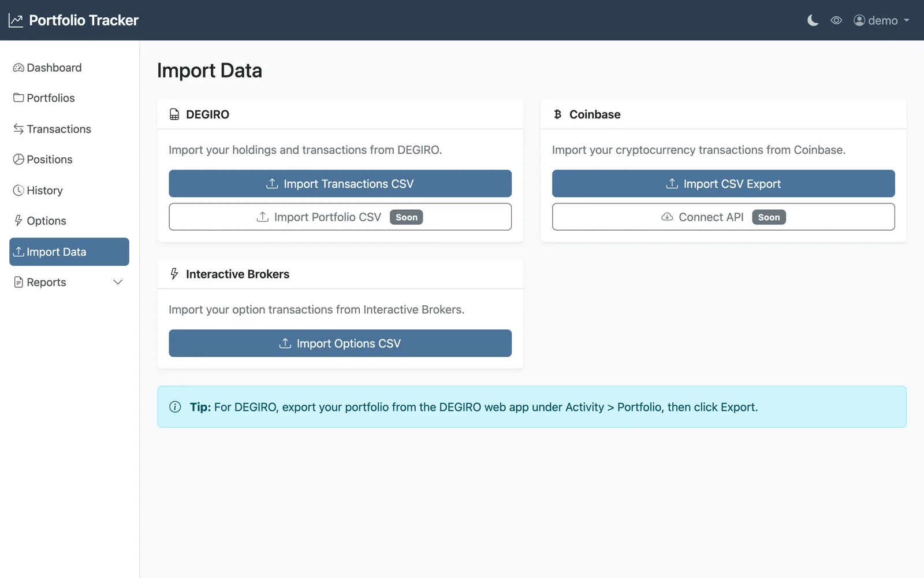Click the Connect API button
924x578 pixels.
coord(724,217)
